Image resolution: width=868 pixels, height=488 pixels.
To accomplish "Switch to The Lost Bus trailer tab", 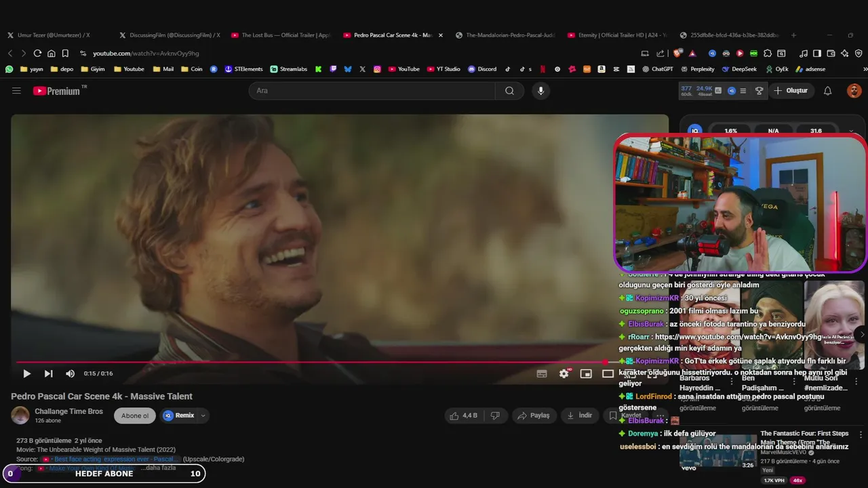I will coord(281,35).
